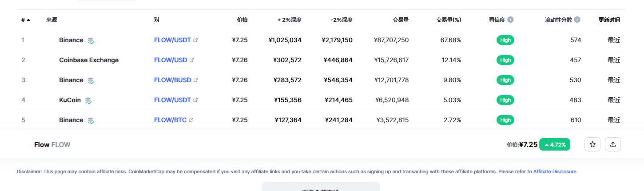Screen dimensions: 644x191
Task: Open the FLOW/USDT pair on Binance
Action: 172,40
